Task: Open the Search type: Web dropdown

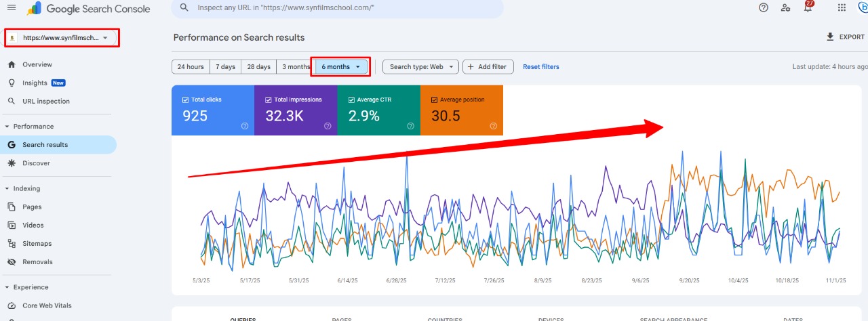Action: (x=420, y=67)
